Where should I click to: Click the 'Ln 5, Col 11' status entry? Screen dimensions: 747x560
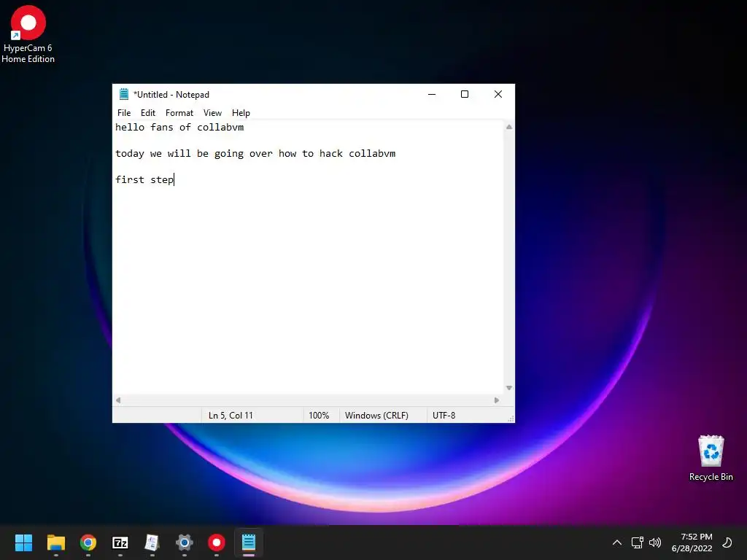[231, 415]
